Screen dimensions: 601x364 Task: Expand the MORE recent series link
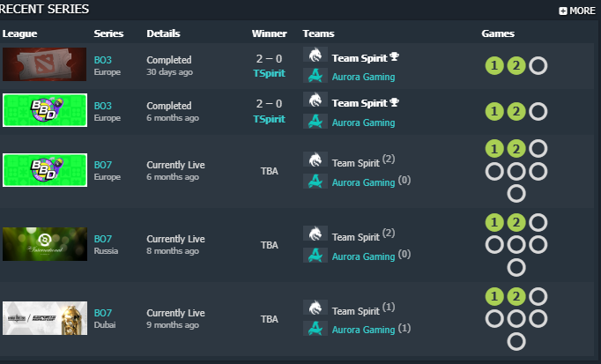577,11
